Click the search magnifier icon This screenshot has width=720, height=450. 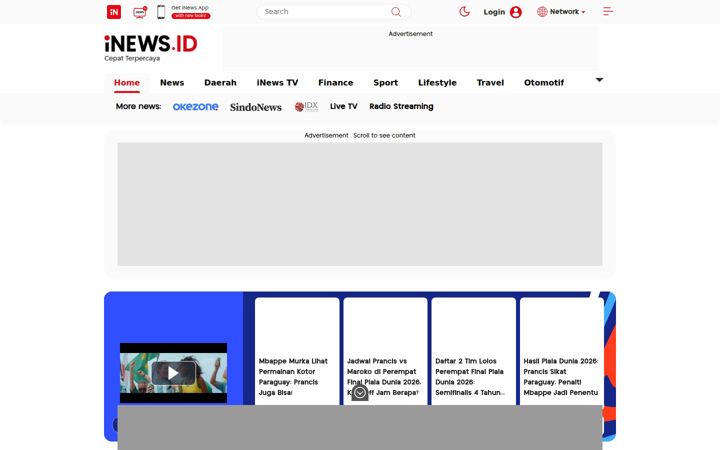[396, 12]
